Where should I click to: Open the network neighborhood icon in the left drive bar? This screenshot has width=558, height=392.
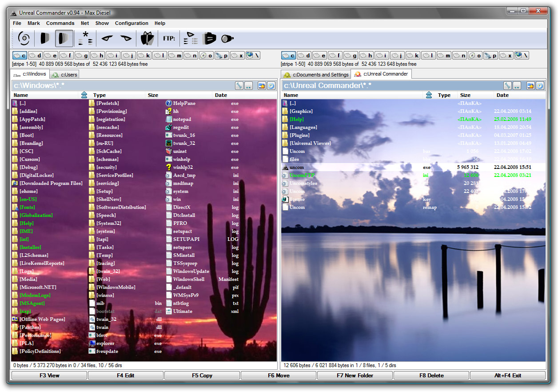[x=253, y=56]
